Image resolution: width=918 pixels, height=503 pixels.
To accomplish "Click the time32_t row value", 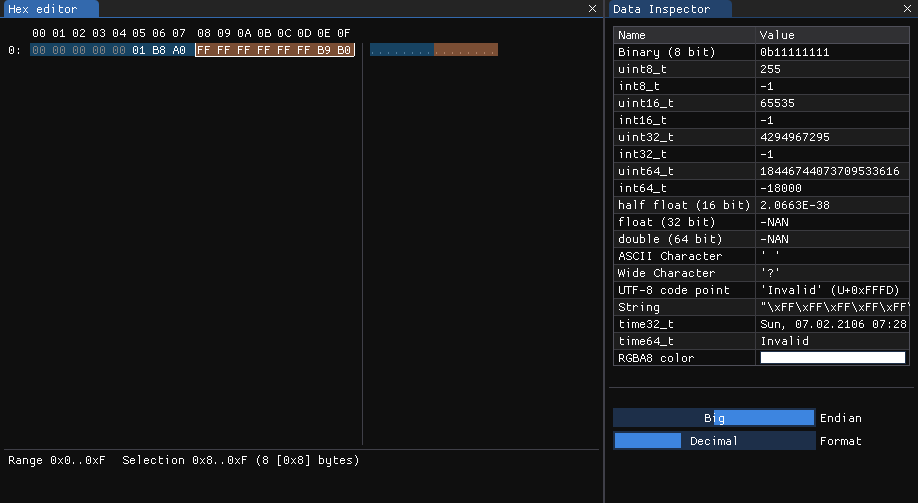I will pos(832,324).
